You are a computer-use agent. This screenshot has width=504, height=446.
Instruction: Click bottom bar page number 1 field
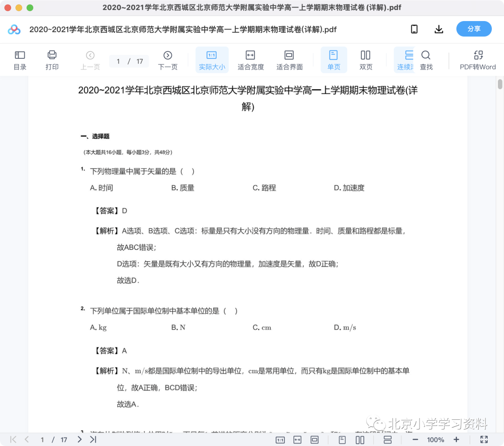42,439
